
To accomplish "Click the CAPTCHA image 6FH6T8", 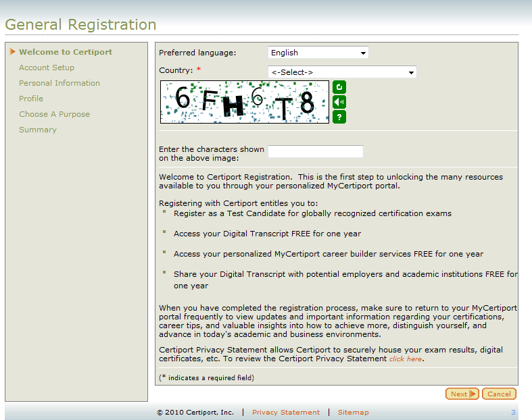I will click(244, 102).
